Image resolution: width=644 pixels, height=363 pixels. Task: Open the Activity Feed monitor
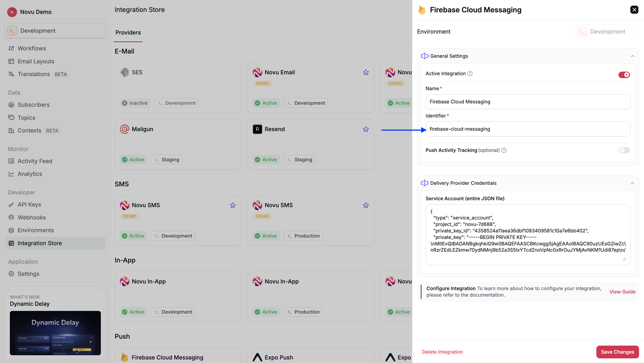(x=35, y=161)
